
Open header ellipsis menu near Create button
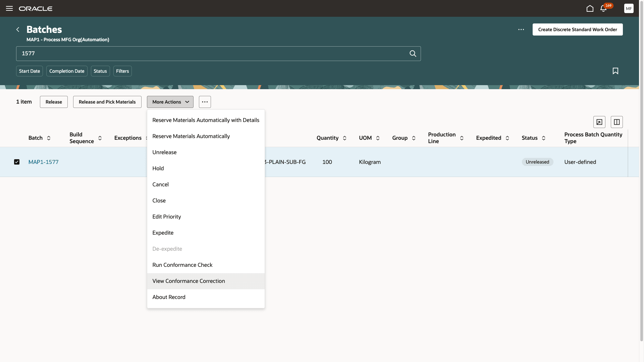pyautogui.click(x=521, y=29)
